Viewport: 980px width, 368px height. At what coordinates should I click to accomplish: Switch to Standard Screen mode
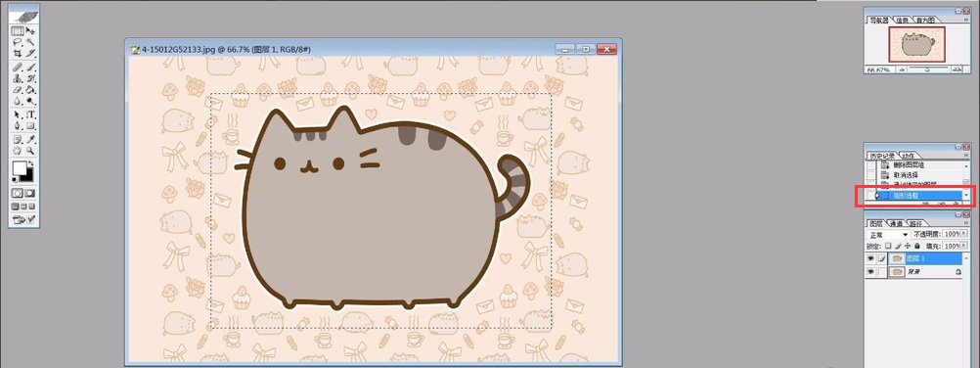15,207
